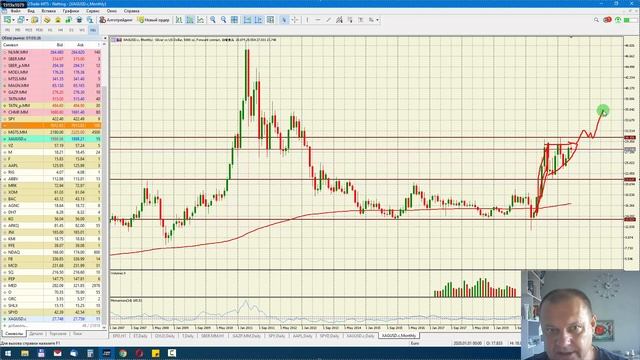Toggle the Market Watch panel icon
The height and width of the screenshot is (360, 640).
[35, 20]
